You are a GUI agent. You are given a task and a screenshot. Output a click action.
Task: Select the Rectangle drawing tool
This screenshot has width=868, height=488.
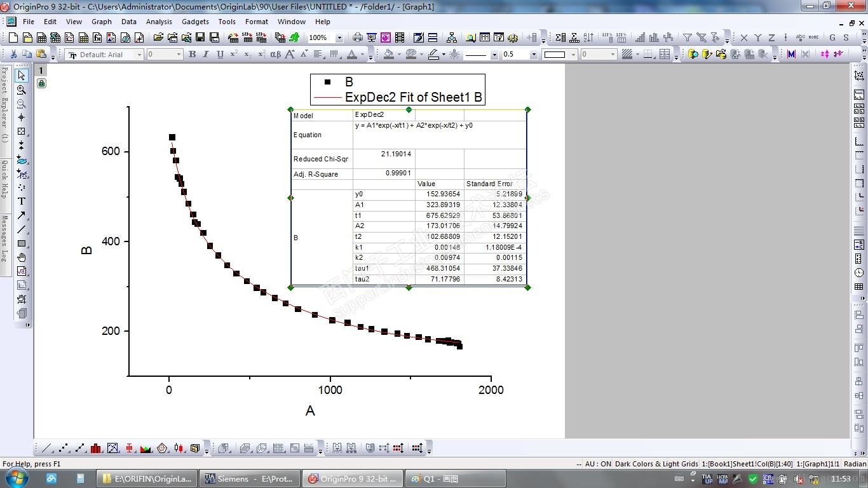[22, 243]
